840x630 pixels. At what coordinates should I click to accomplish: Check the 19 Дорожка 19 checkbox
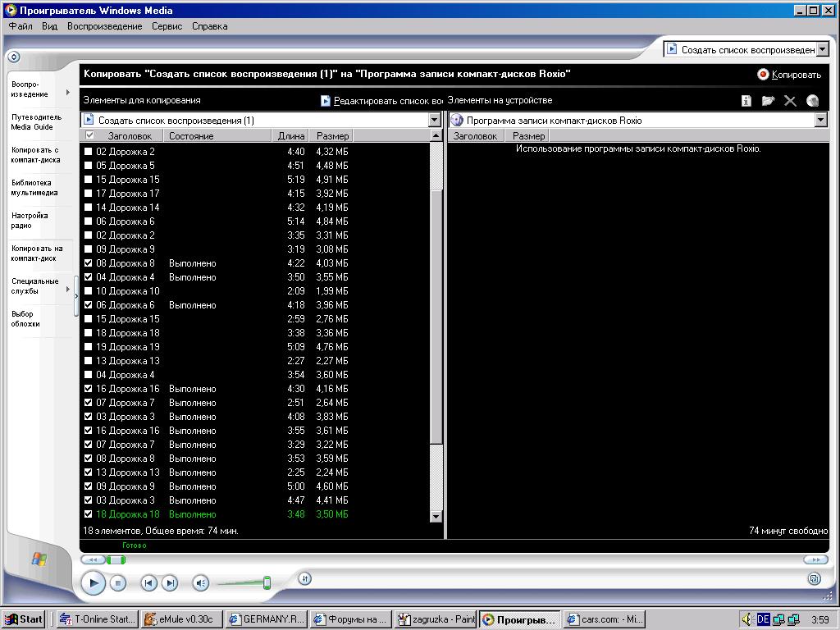coord(89,347)
